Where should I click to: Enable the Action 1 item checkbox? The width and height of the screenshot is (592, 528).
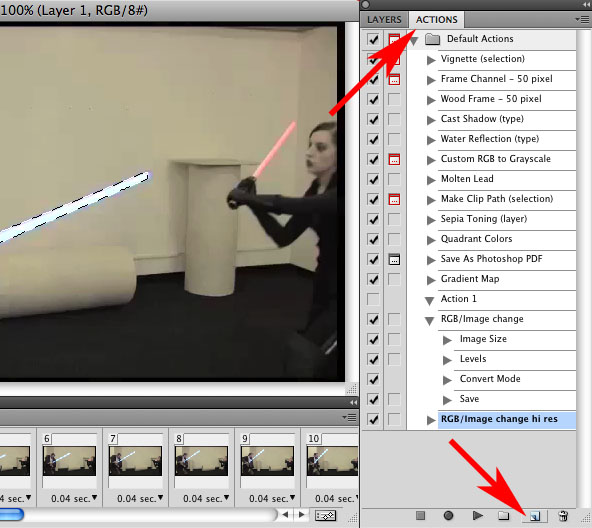click(373, 299)
